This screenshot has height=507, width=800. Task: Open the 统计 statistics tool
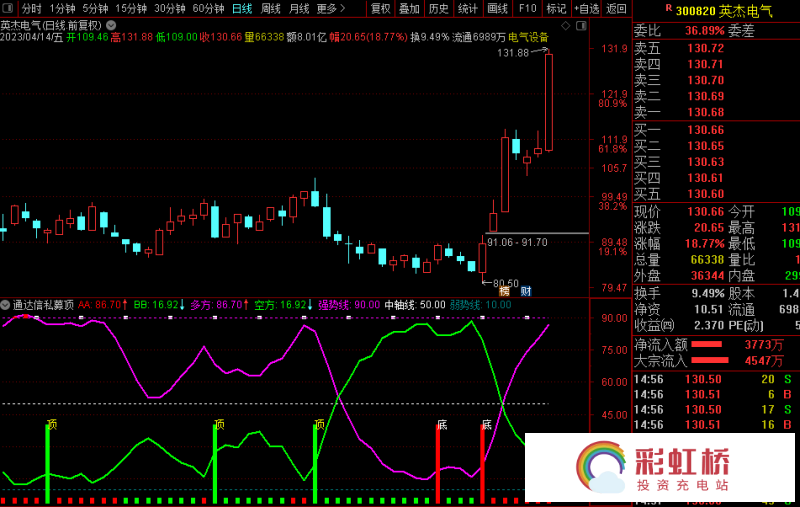468,9
